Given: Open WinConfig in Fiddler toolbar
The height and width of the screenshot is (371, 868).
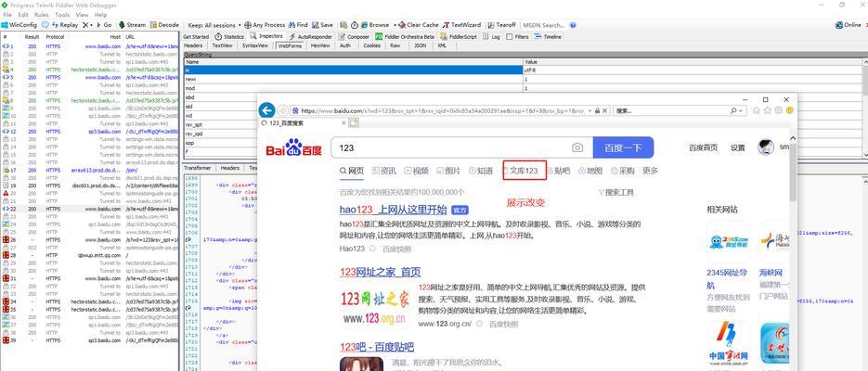Looking at the screenshot, I should [19, 25].
